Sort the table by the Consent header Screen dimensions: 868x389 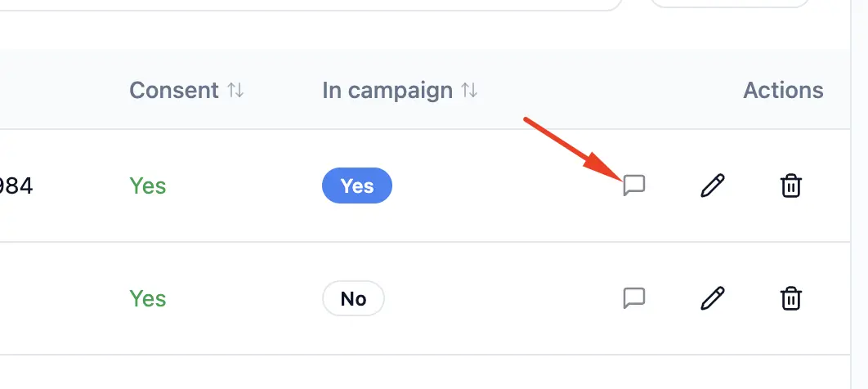pyautogui.click(x=174, y=90)
